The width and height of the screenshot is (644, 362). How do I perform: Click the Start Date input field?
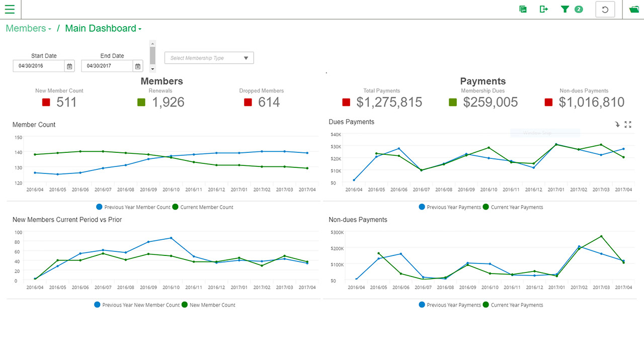(x=39, y=66)
